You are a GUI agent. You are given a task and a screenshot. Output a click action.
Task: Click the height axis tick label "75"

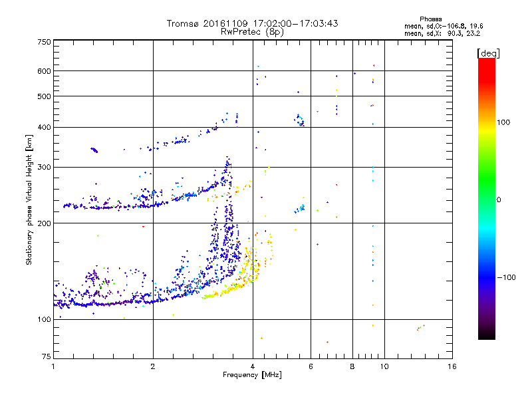(47, 356)
